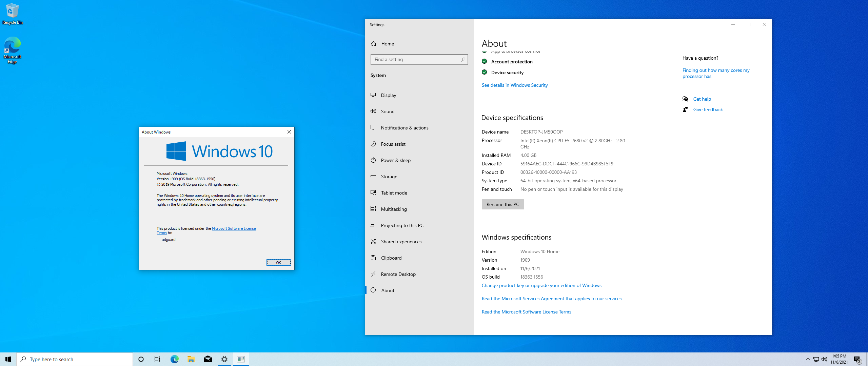
Task: Click the Find a setting search box
Action: [x=419, y=60]
